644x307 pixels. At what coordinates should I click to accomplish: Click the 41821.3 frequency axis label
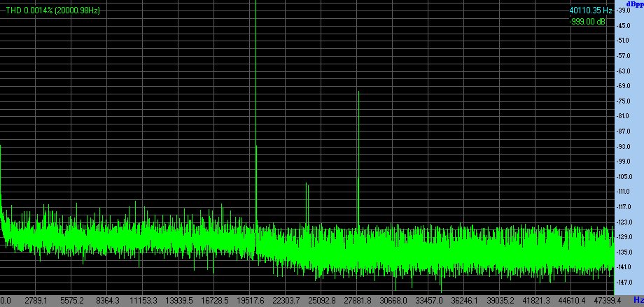click(536, 301)
